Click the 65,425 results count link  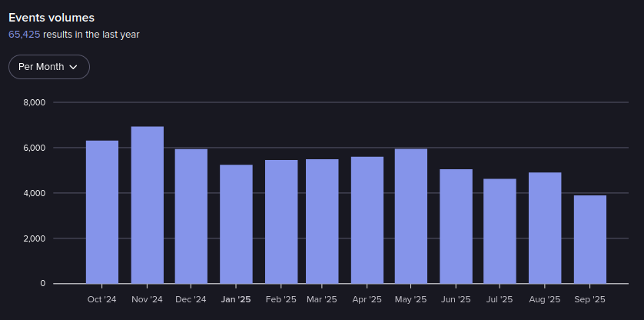coord(24,35)
